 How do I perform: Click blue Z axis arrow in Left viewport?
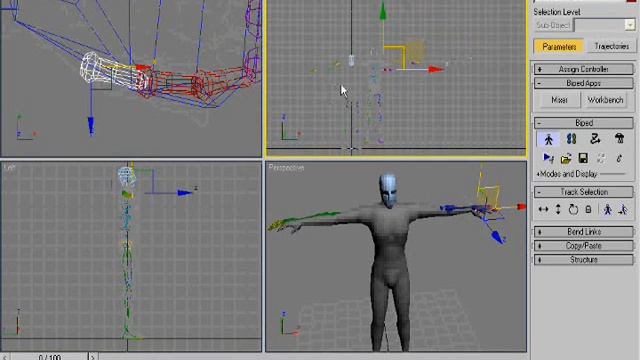184,193
